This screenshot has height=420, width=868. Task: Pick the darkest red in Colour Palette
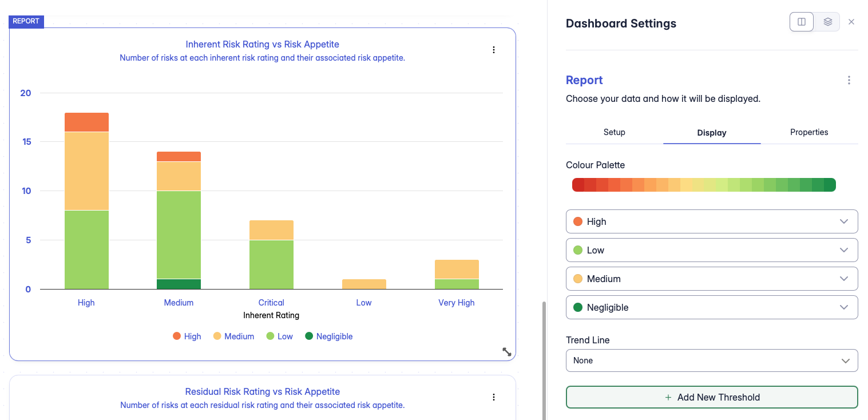(578, 185)
